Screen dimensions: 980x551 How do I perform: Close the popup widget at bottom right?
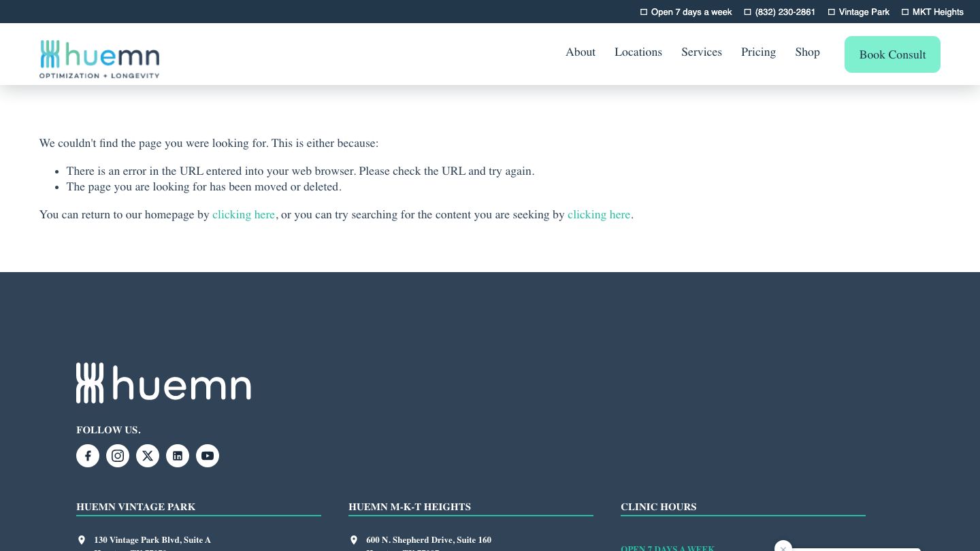point(783,548)
